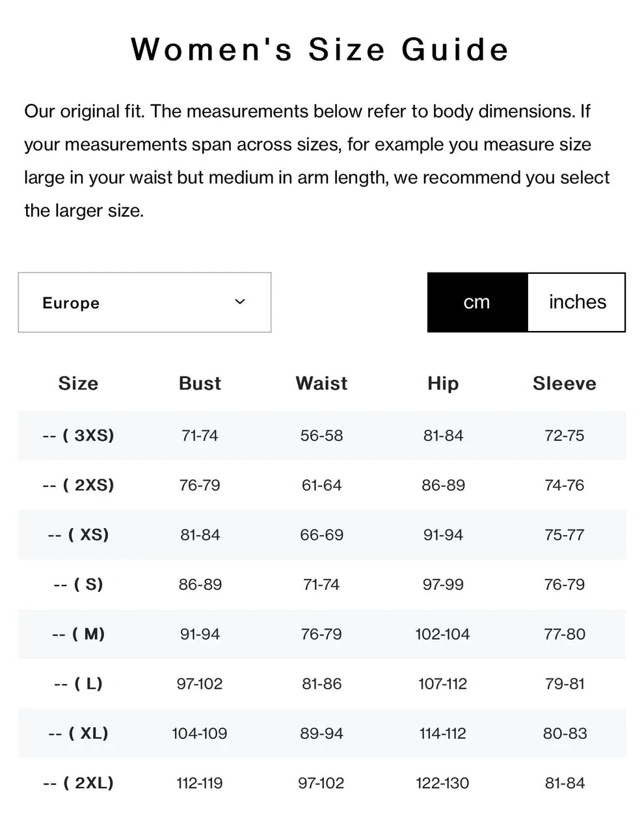The image size is (644, 826).
Task: Click the Women's Size Guide heading
Action: tap(320, 49)
